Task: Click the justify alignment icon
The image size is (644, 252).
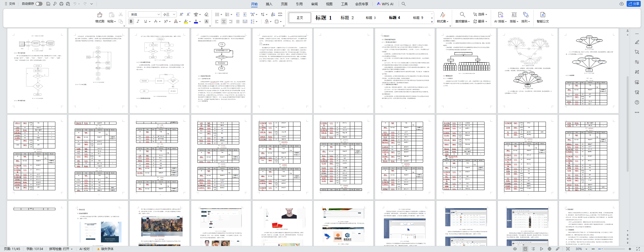Action: click(x=238, y=21)
